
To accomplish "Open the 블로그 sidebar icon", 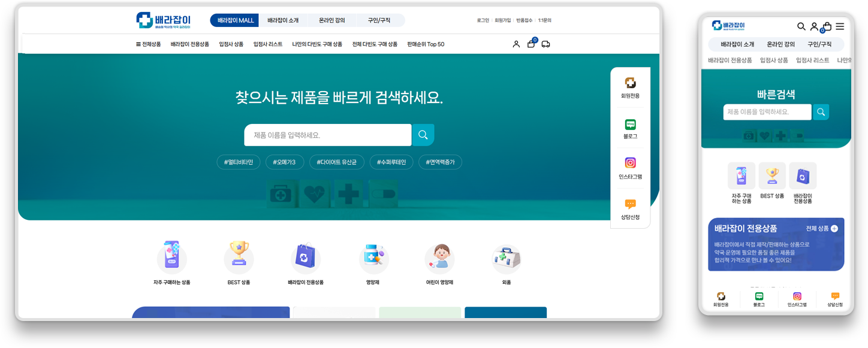I will click(x=630, y=124).
